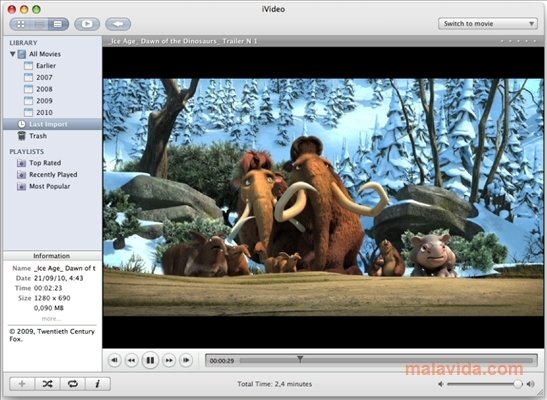Viewport: 547px width, 400px height.
Task: Click the video frame of Ice Age trailer
Action: click(x=323, y=197)
